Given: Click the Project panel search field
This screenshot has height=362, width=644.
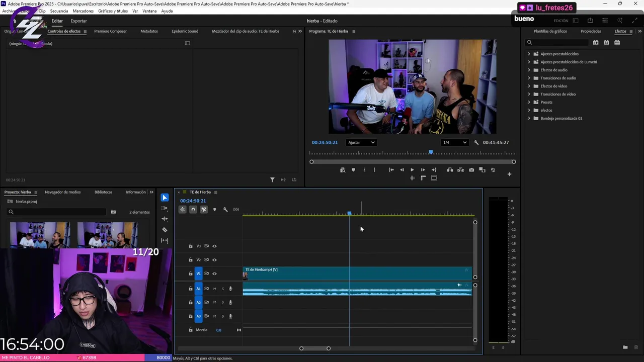Looking at the screenshot, I should click(x=57, y=212).
